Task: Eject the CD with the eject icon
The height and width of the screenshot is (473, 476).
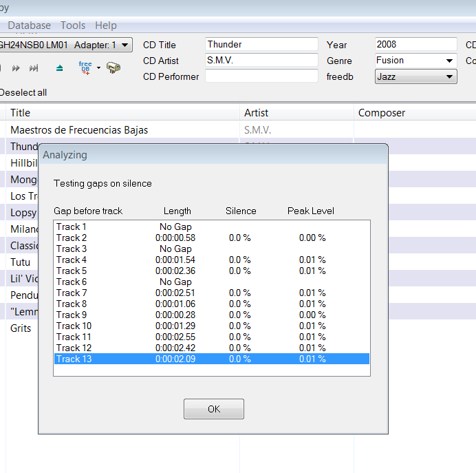Action: (x=59, y=68)
